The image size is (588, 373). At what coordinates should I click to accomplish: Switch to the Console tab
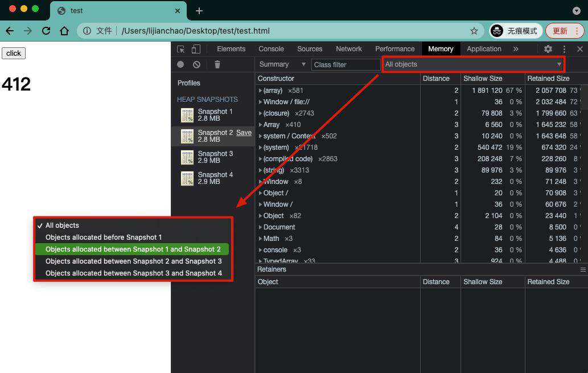pos(271,49)
